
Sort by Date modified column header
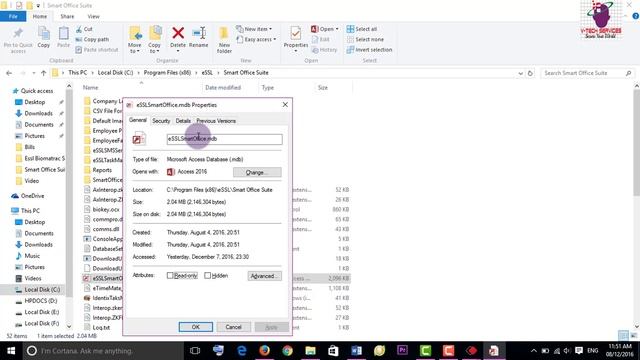pyautogui.click(x=223, y=88)
